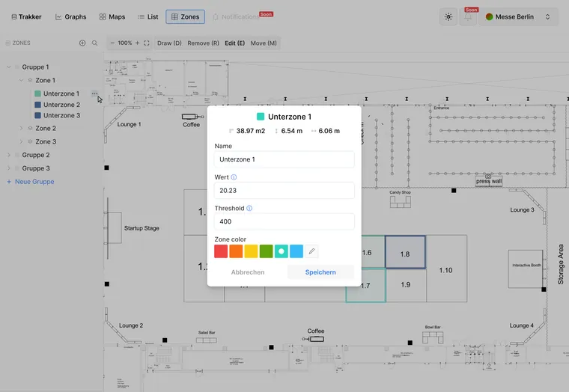Focus the Name input field
569x392 pixels.
pos(284,159)
